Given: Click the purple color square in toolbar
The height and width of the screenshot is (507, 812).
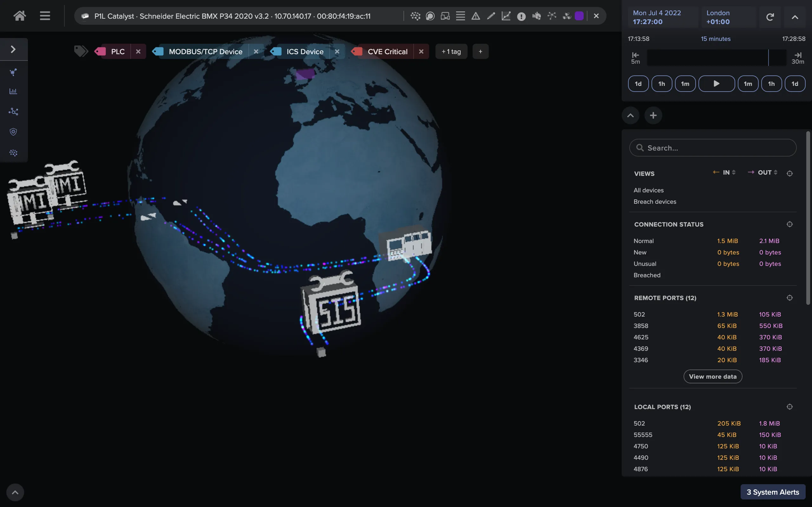Looking at the screenshot, I should (x=579, y=16).
